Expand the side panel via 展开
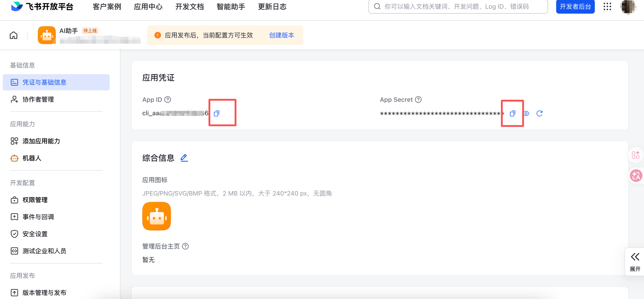The width and height of the screenshot is (644, 299). click(635, 262)
